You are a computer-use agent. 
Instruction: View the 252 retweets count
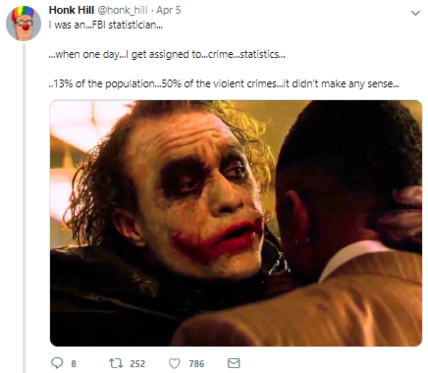tap(137, 363)
